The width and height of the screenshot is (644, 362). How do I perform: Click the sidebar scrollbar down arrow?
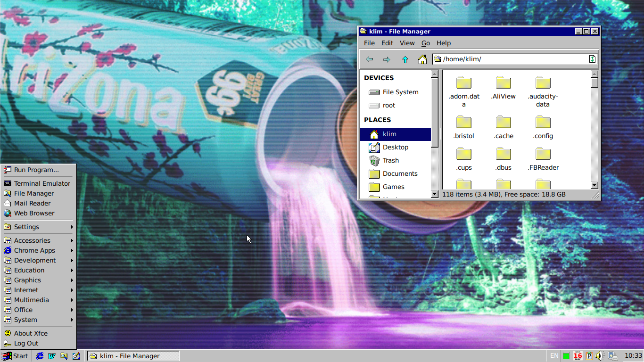click(x=434, y=194)
